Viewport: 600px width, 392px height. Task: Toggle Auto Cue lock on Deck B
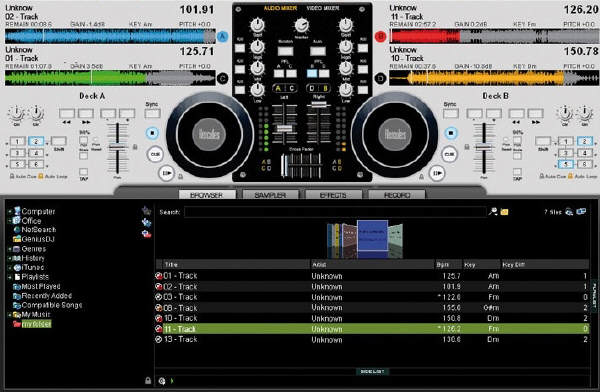tap(541, 176)
